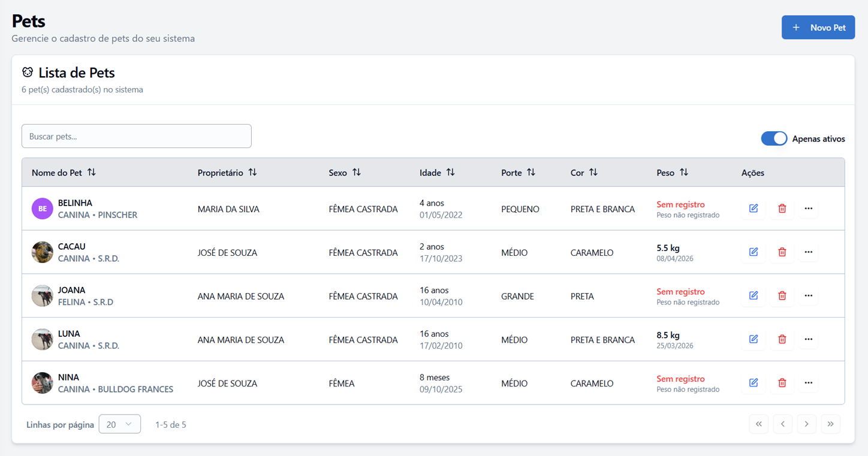Screen dimensions: 868x456
Task: Click the birth date 10/04/2010
Action: pos(441,302)
